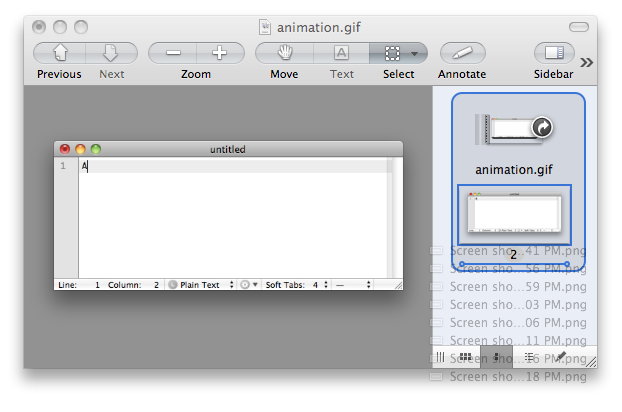Screen dimensions: 622x412
Task: Switch sidebar to Table of Contents view
Action: [529, 357]
